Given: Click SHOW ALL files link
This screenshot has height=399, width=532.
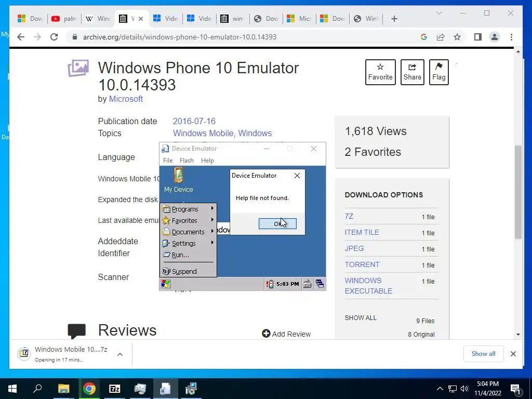Looking at the screenshot, I should [361, 318].
